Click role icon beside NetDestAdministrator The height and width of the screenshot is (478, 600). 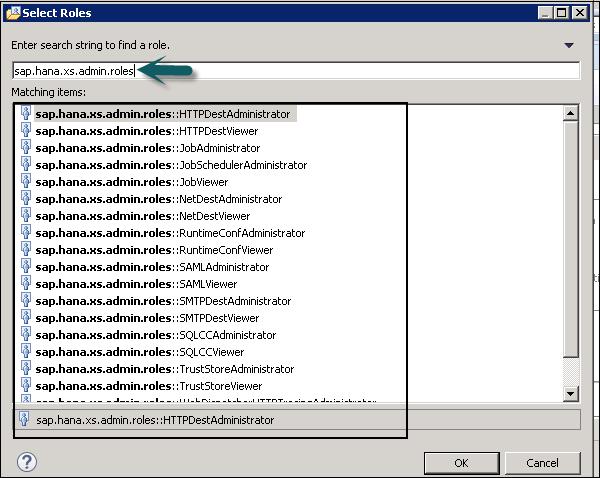pos(26,198)
